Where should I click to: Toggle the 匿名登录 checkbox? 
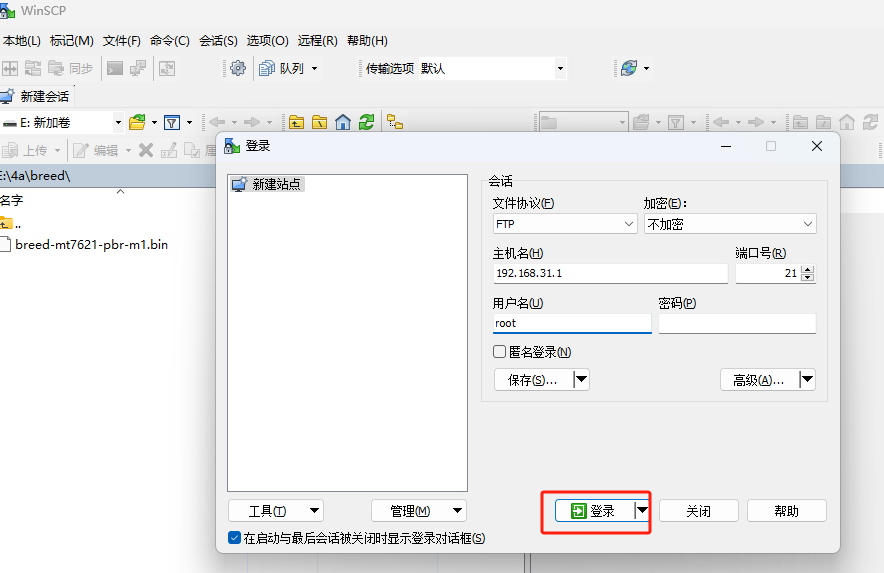(x=500, y=352)
